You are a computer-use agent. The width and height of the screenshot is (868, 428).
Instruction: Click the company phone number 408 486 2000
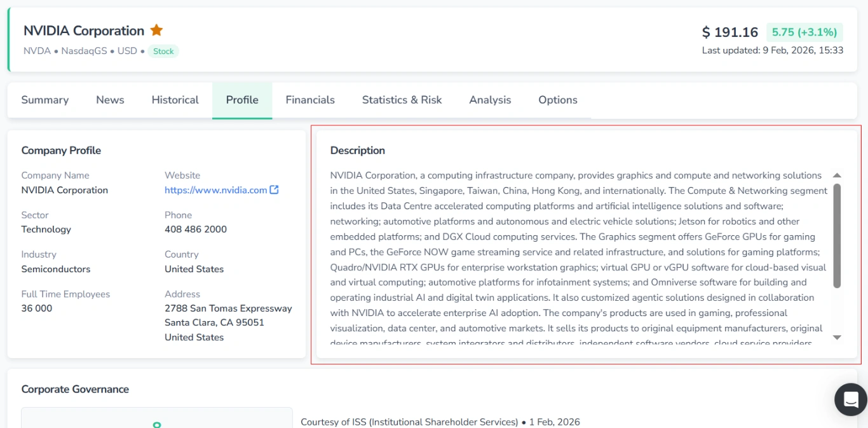tap(195, 229)
